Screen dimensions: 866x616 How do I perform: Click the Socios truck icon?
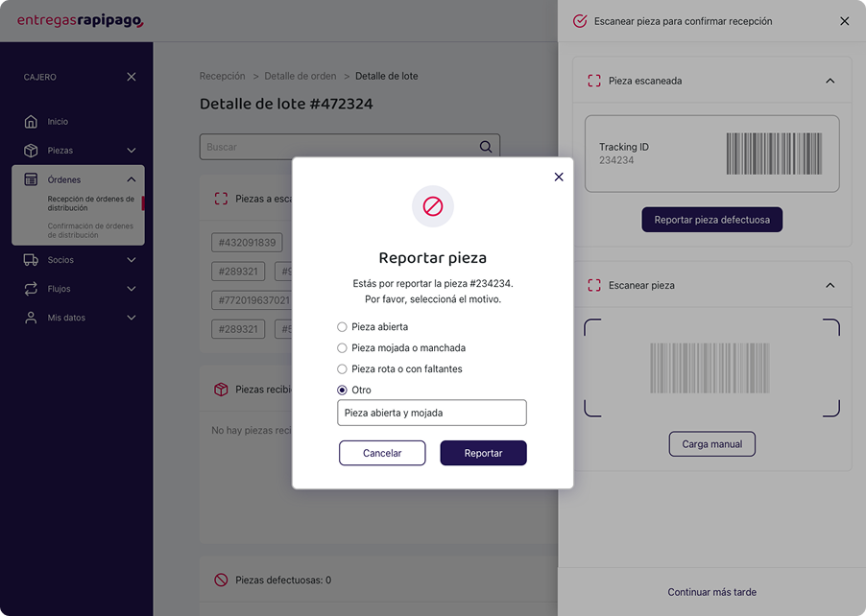coord(31,259)
